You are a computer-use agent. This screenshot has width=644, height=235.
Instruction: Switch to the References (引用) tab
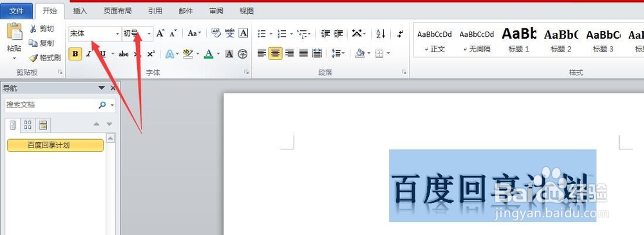pos(155,11)
